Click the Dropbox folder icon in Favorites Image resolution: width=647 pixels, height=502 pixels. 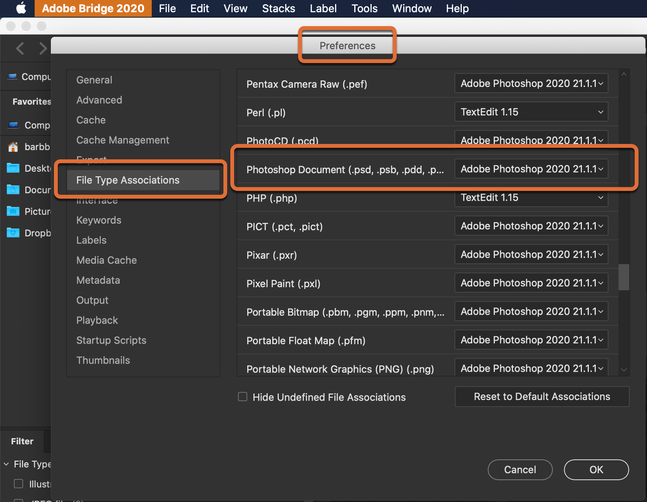14,233
